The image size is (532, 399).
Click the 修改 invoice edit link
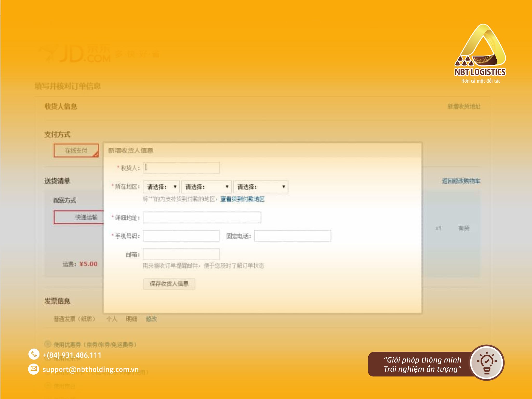point(151,319)
